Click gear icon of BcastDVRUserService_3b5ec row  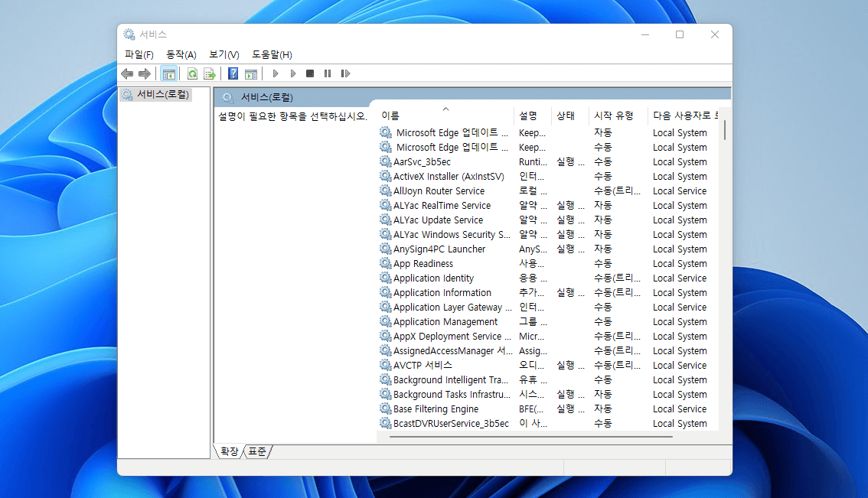click(x=385, y=423)
